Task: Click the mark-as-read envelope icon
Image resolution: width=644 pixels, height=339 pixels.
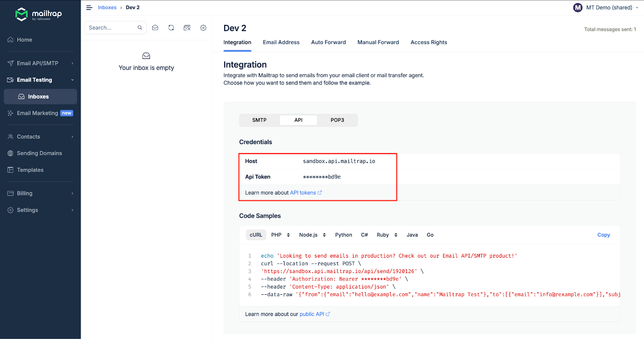Action: pos(155,28)
